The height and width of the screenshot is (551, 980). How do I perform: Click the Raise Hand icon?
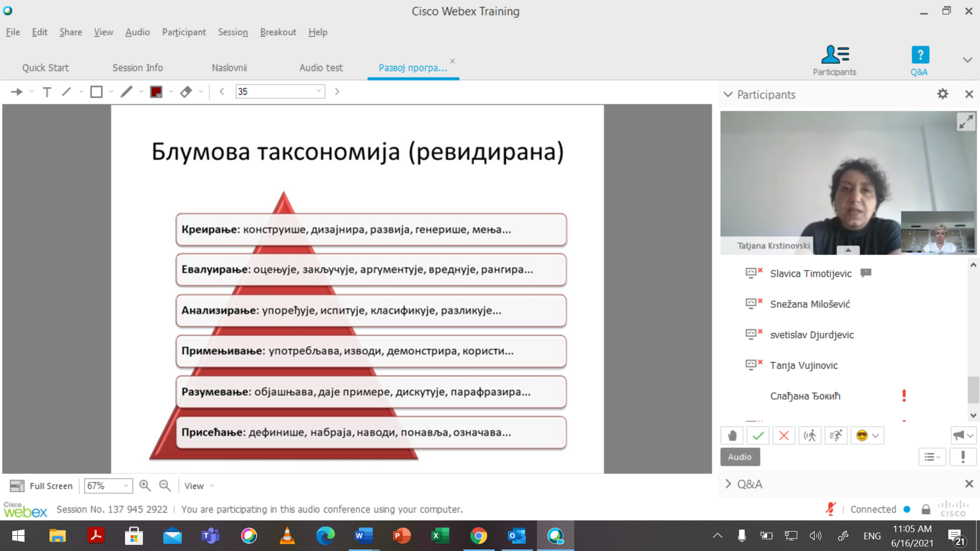coord(732,436)
